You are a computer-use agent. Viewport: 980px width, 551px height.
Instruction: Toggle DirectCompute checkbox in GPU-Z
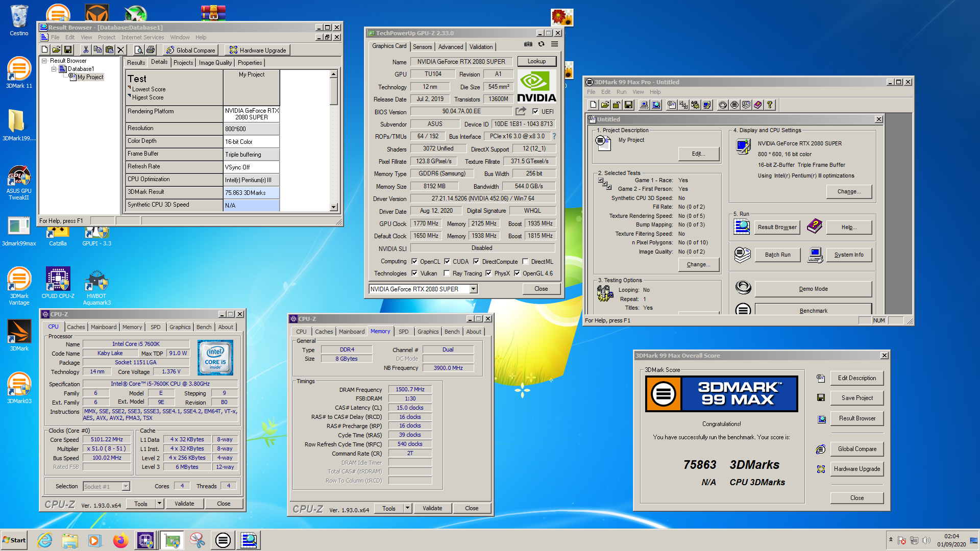point(476,261)
